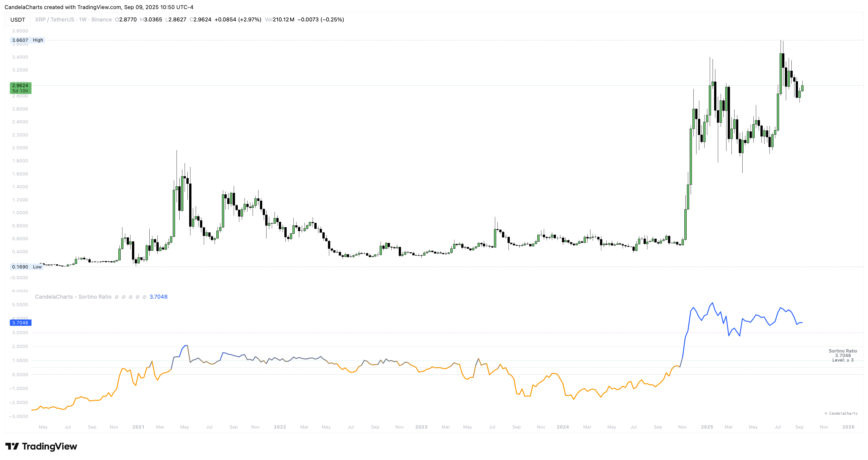Screen dimensions: 868x460
Task: Click the 2026 label on the time axis
Action: tap(848, 427)
